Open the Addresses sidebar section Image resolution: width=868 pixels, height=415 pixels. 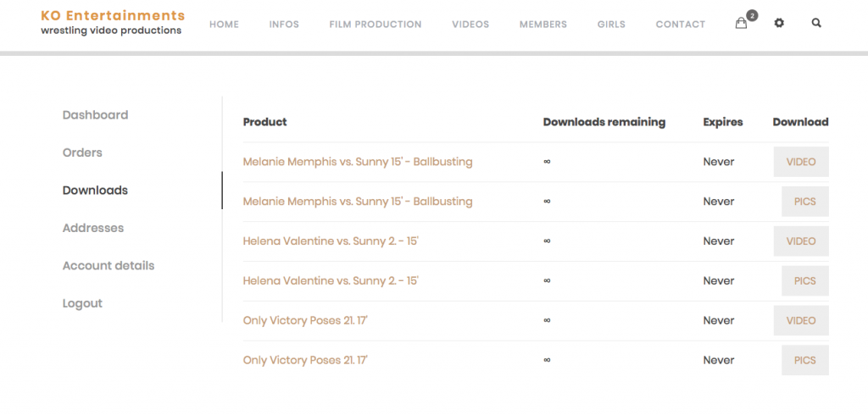click(x=93, y=228)
